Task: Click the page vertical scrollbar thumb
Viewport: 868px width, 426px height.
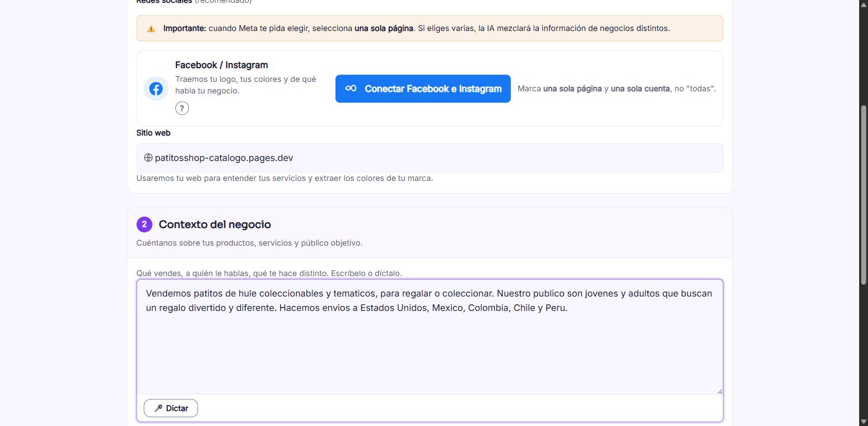Action: coord(864,195)
